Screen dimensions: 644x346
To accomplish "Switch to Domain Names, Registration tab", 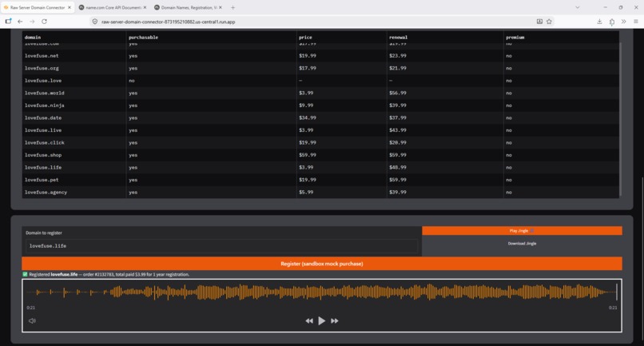I will tap(188, 7).
